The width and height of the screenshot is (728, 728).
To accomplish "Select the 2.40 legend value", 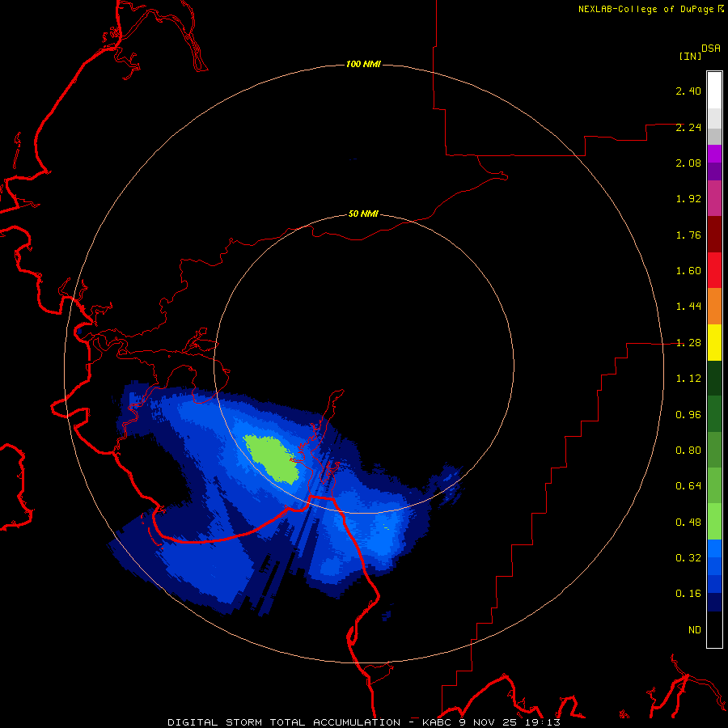I will point(688,91).
